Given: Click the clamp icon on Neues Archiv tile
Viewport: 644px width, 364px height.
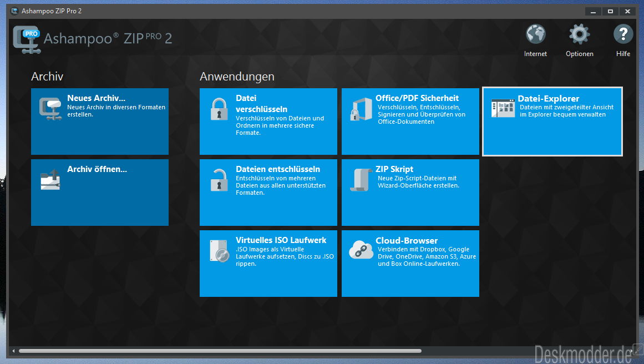Looking at the screenshot, I should (x=50, y=108).
